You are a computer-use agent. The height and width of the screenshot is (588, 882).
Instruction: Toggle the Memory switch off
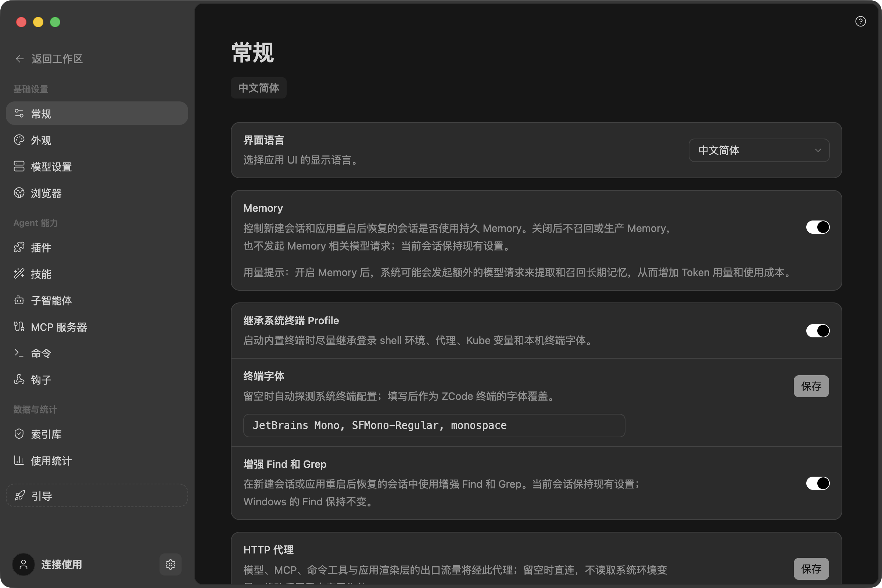[x=818, y=227]
